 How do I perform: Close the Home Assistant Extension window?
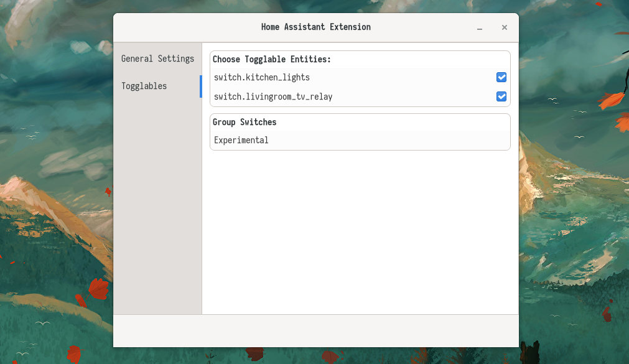click(504, 27)
